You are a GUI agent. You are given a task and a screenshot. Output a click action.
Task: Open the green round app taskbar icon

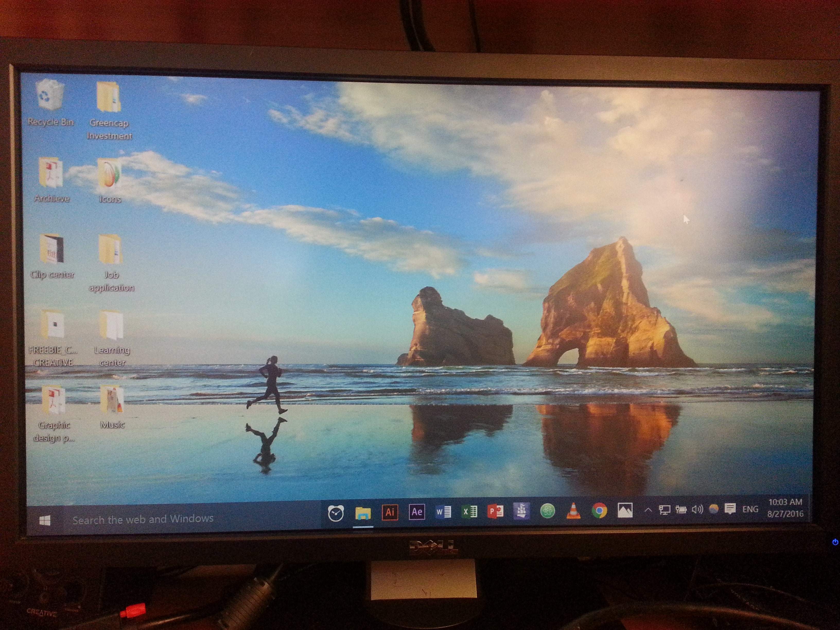547,511
